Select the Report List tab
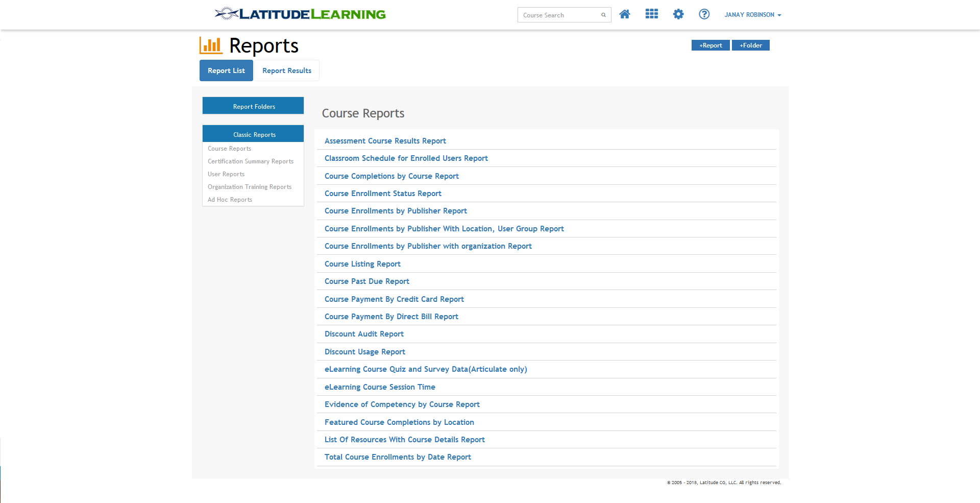 point(226,70)
